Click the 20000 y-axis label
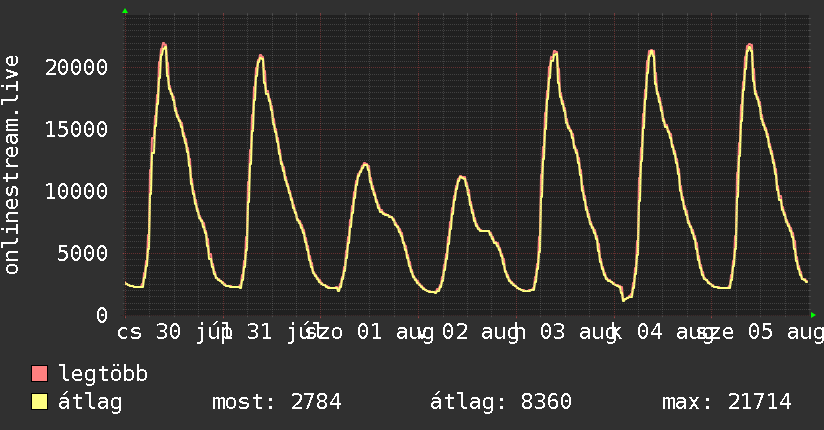Image resolution: width=824 pixels, height=430 pixels. click(x=77, y=67)
